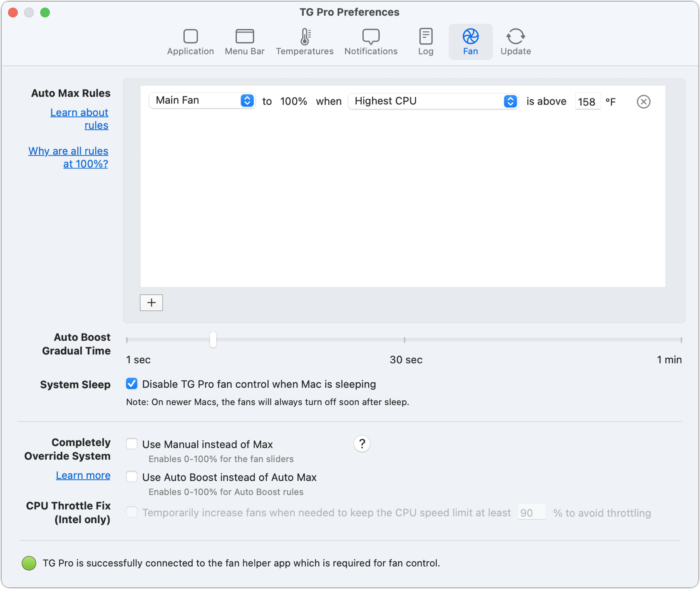Image resolution: width=700 pixels, height=589 pixels.
Task: Click Why are all rules at 100% link
Action: (68, 157)
